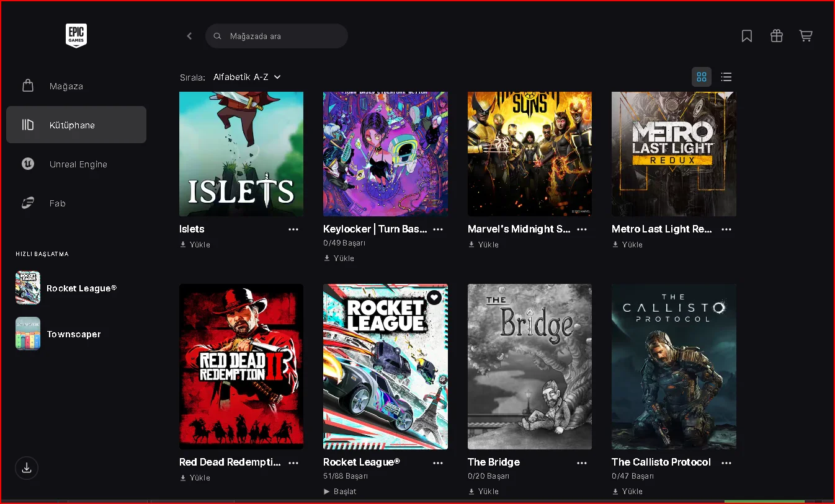Click the 0/20 Başarı text
The width and height of the screenshot is (835, 504).
(x=488, y=476)
